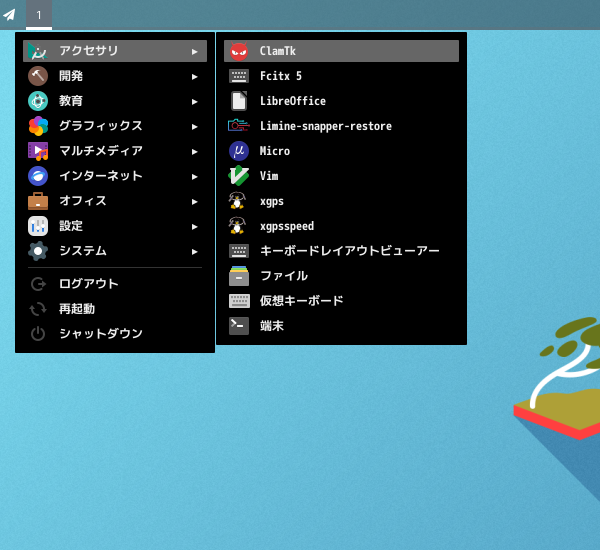Click the キーボードレイアウトビューアー label text
This screenshot has width=600, height=550.
click(x=349, y=251)
